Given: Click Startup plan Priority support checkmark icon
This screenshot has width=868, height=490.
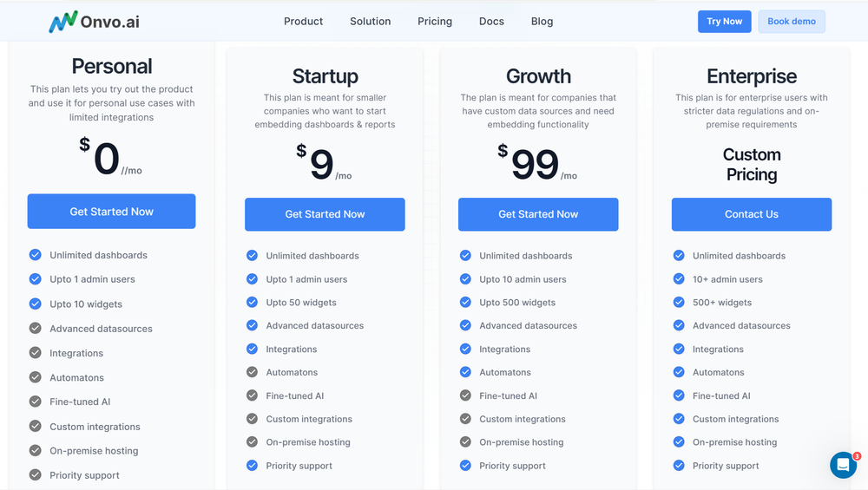Looking at the screenshot, I should point(252,466).
